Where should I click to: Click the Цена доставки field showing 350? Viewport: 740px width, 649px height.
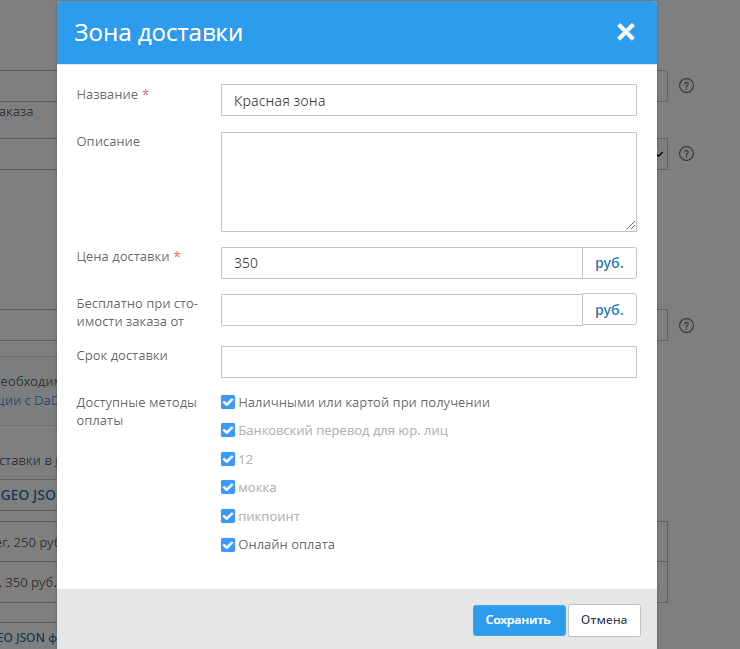[401, 263]
